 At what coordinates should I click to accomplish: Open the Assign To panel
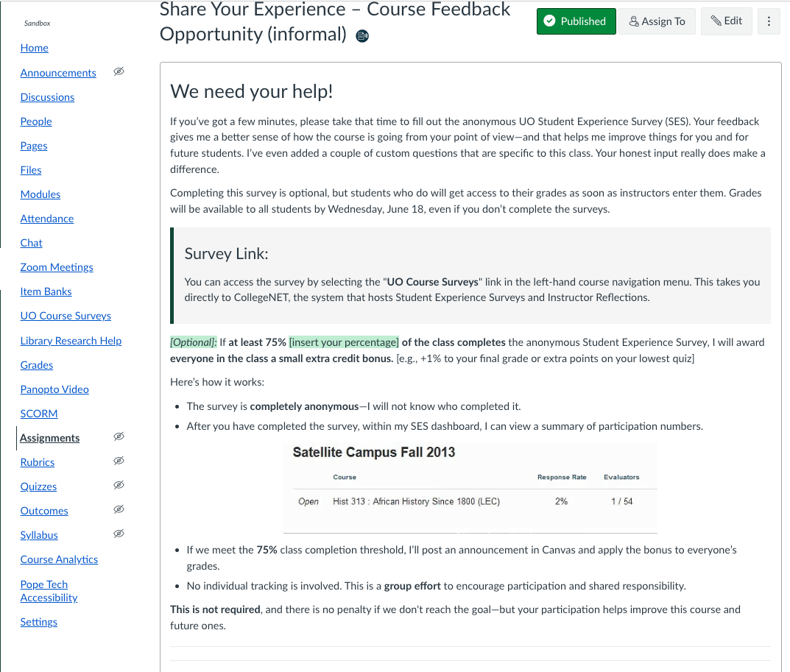657,21
